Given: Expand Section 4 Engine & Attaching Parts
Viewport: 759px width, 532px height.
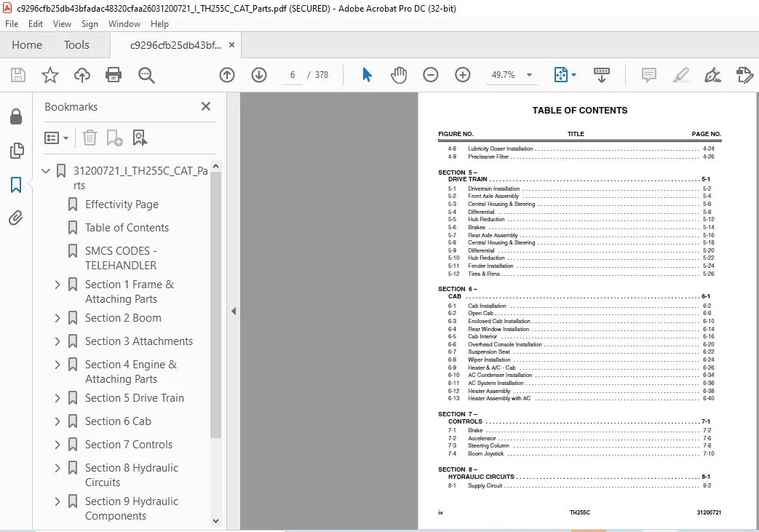Looking at the screenshot, I should pos(57,365).
